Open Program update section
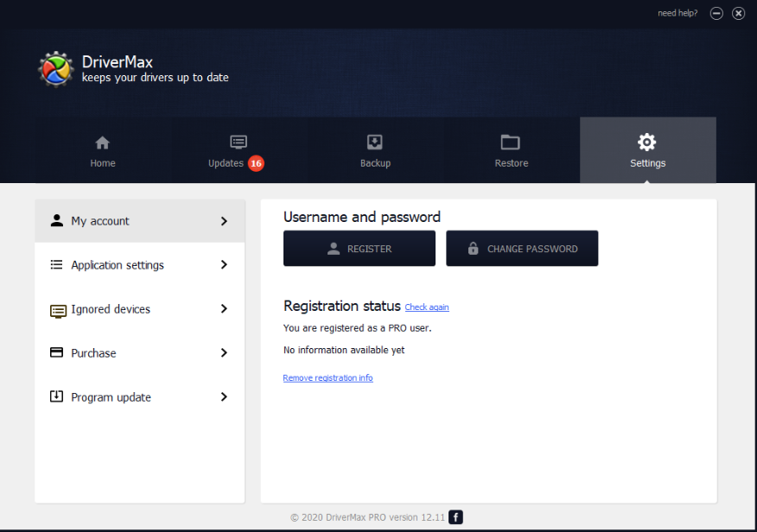This screenshot has width=757, height=532. coord(139,396)
